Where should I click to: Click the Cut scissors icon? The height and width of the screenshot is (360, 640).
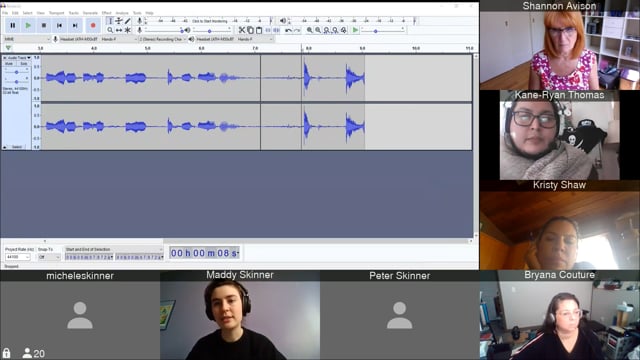pos(242,30)
